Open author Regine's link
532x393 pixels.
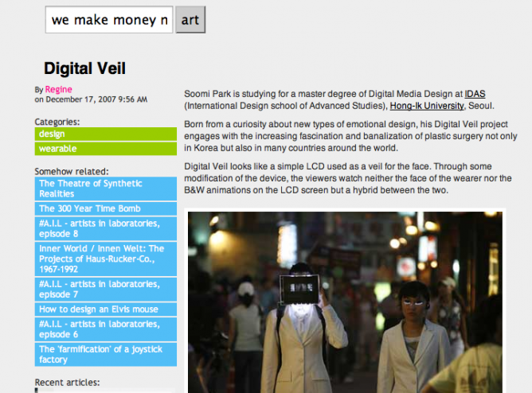pos(58,89)
